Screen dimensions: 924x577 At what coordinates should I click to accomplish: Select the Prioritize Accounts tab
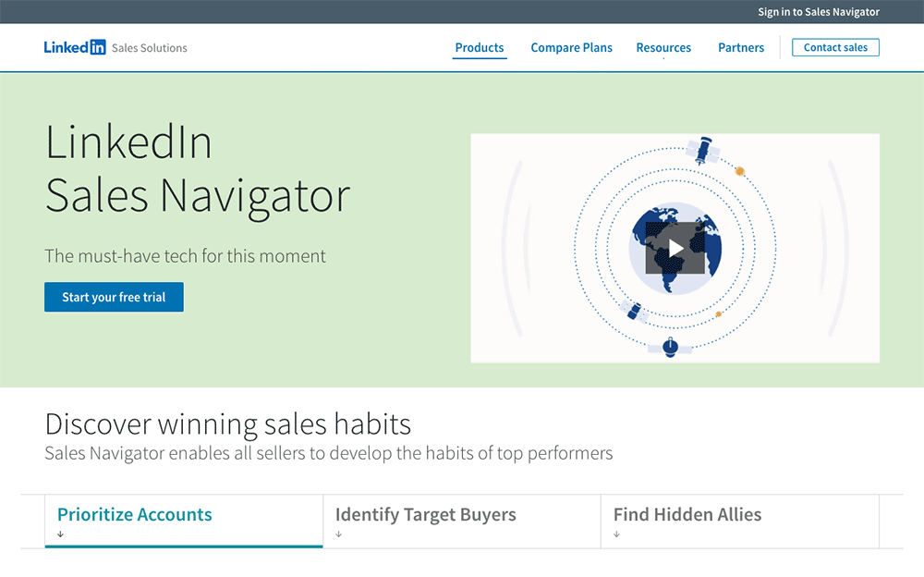coord(135,515)
